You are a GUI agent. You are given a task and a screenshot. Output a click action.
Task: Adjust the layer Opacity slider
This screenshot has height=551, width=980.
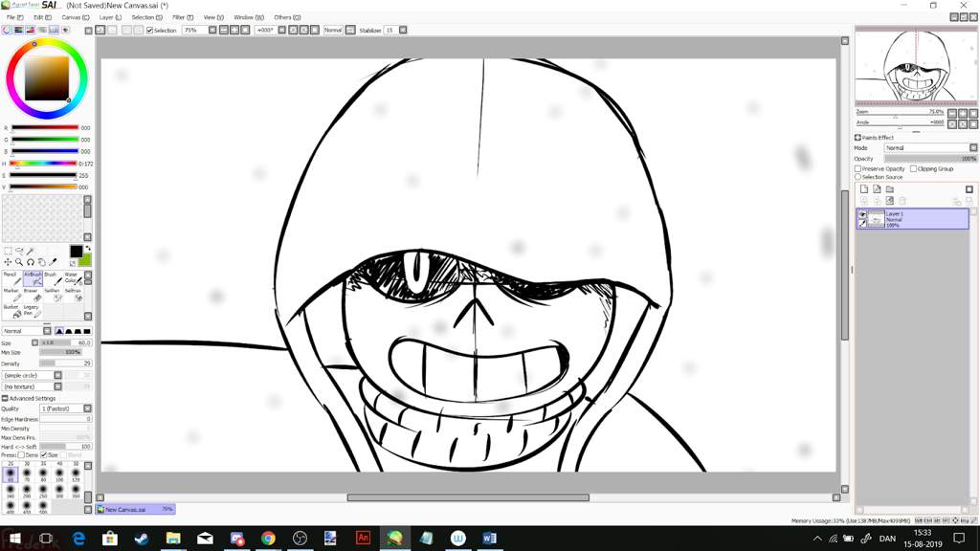tap(930, 159)
